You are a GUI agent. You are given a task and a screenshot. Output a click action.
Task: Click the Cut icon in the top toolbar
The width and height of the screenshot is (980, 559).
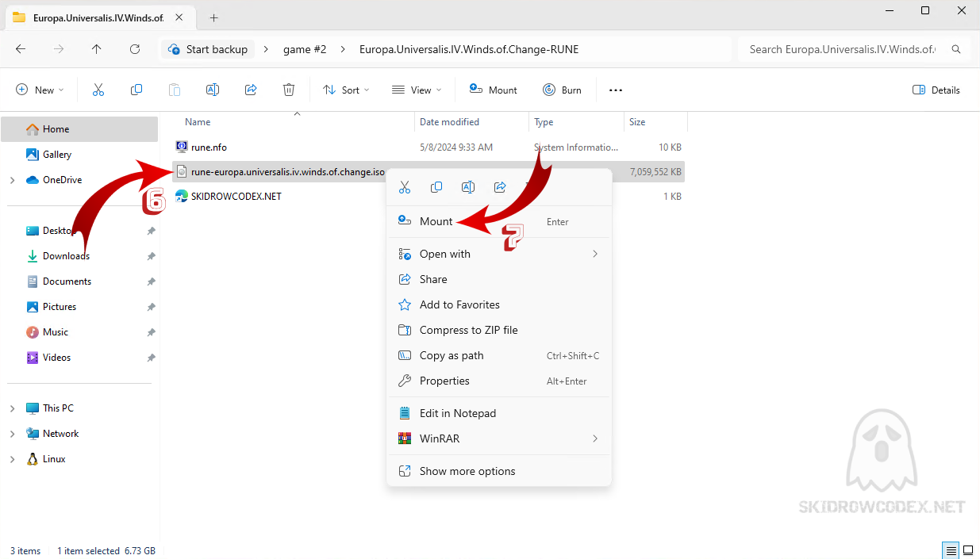pyautogui.click(x=98, y=90)
